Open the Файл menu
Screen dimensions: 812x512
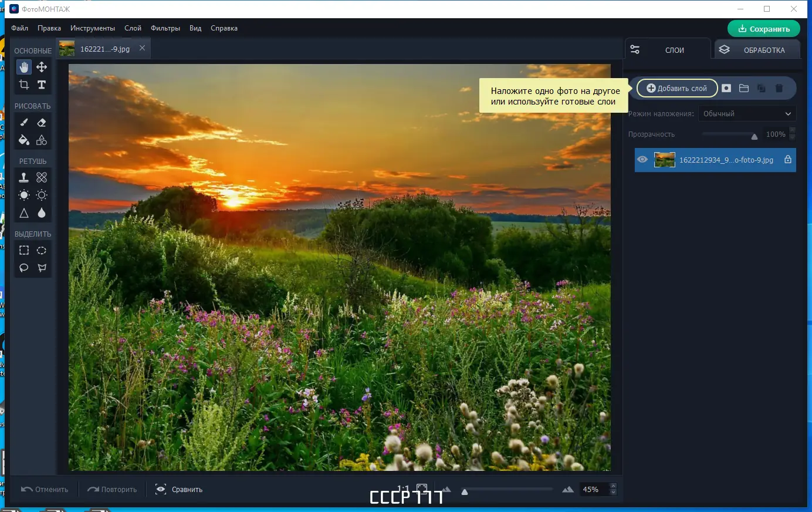click(19, 28)
